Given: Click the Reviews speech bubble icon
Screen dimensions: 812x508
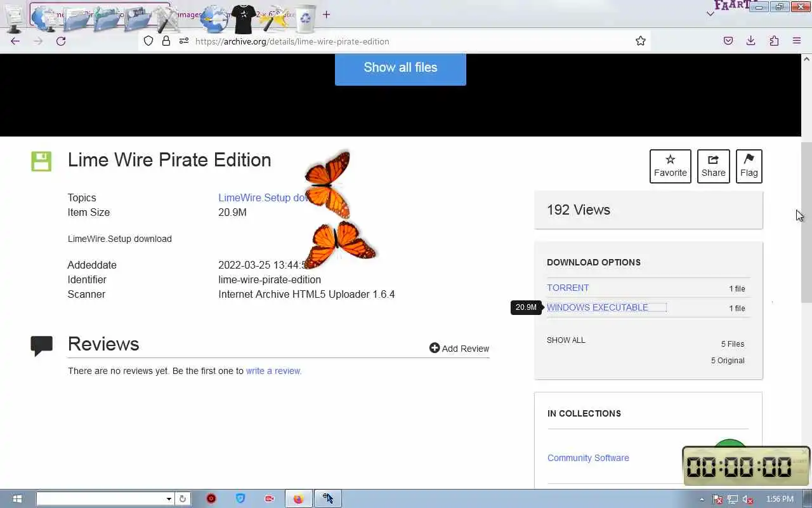Looking at the screenshot, I should click(x=42, y=346).
